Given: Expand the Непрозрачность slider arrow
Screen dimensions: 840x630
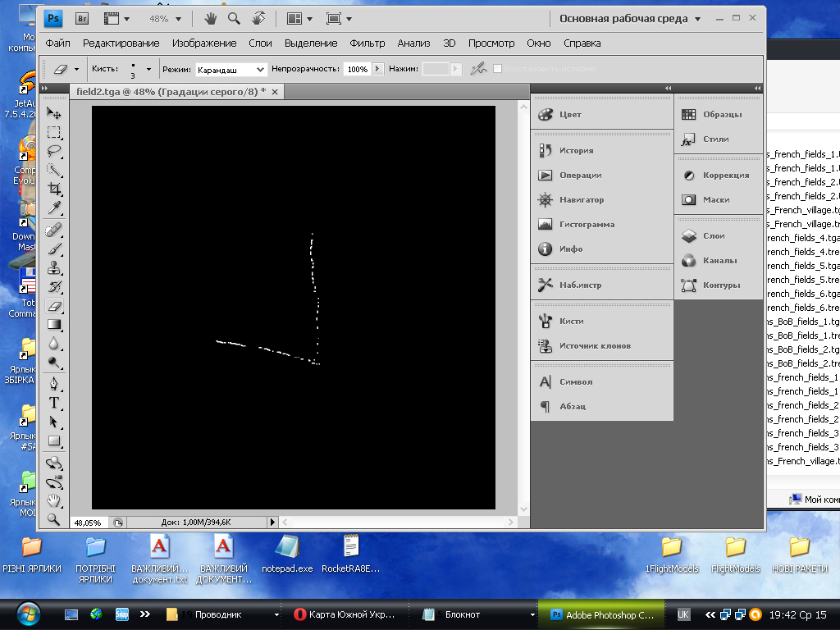Looking at the screenshot, I should click(378, 70).
